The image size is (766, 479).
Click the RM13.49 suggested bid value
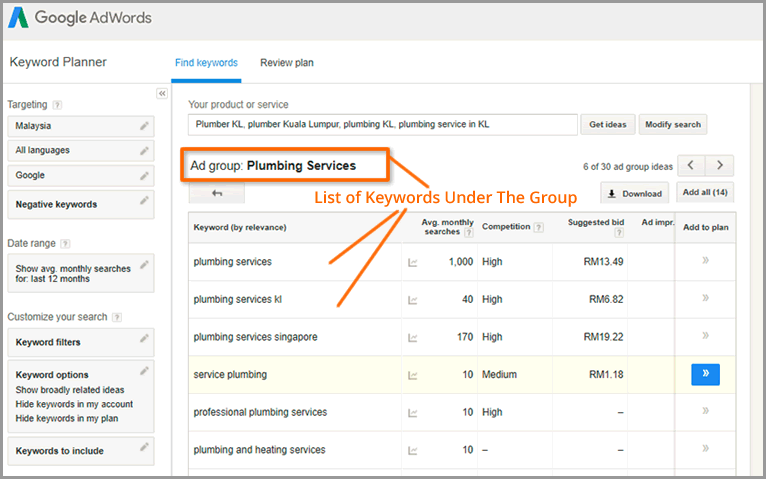coord(603,262)
